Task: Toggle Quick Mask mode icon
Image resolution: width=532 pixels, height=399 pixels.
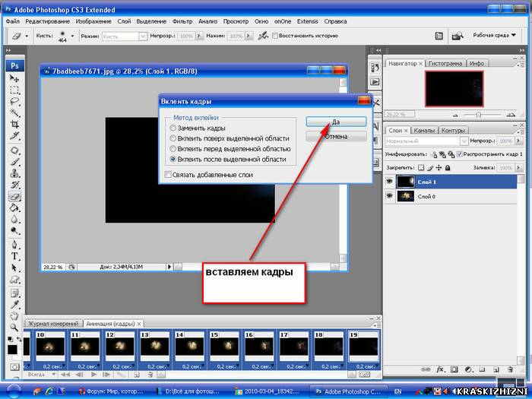Action: [14, 367]
